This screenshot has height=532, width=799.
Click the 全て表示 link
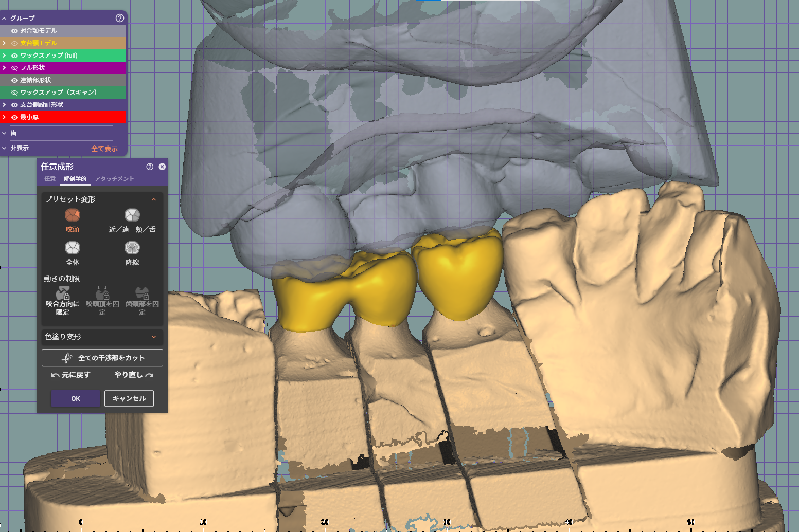pos(104,149)
